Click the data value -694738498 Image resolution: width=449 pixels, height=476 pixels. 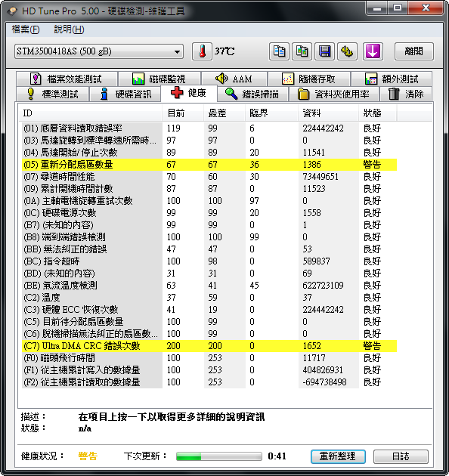point(324,382)
